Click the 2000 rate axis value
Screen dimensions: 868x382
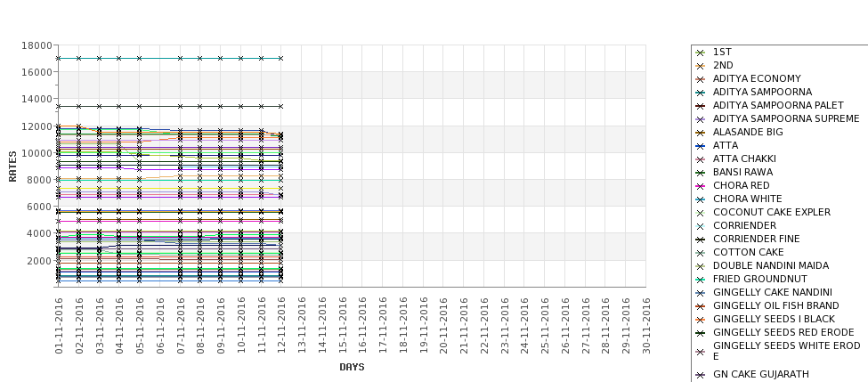point(40,261)
